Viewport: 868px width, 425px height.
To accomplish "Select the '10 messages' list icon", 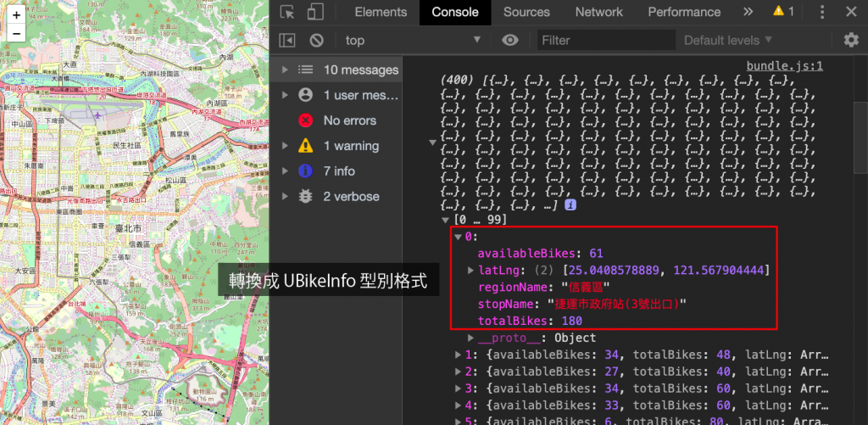I will (x=305, y=70).
